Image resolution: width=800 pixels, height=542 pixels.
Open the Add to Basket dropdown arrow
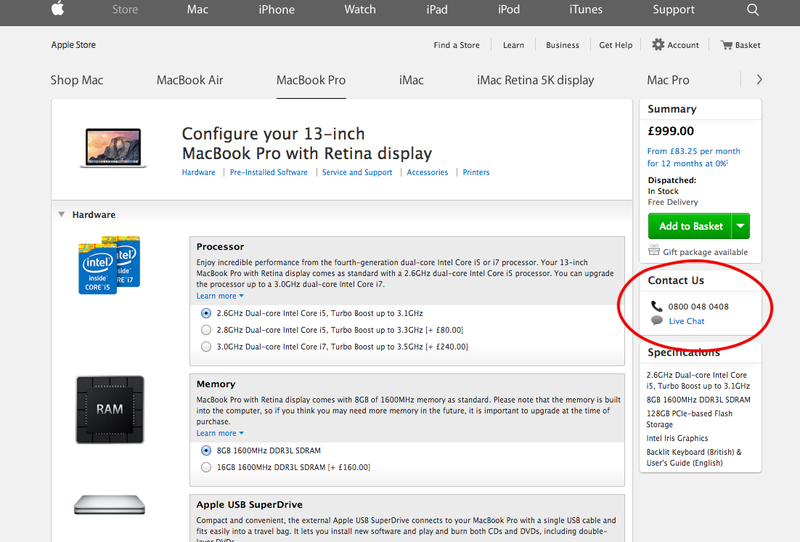741,226
